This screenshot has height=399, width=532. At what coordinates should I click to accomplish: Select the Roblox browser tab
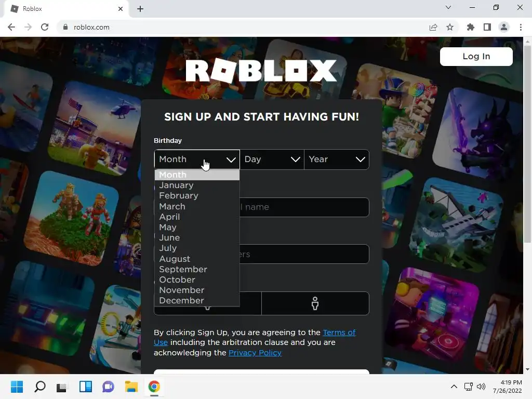click(66, 9)
